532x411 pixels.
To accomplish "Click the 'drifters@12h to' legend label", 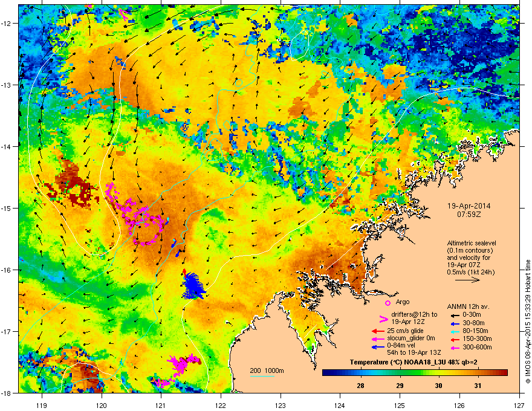I will point(414,315).
